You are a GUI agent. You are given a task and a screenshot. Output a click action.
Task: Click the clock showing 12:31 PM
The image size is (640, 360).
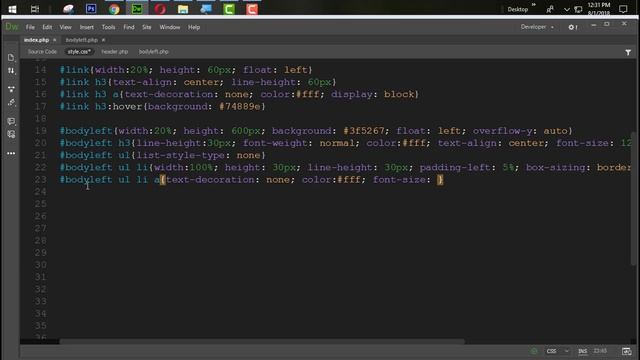598,5
